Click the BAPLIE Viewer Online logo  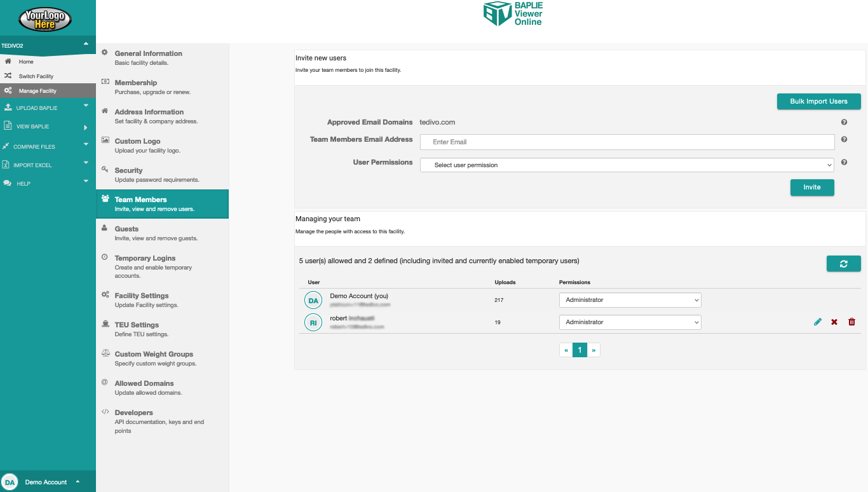tap(513, 14)
